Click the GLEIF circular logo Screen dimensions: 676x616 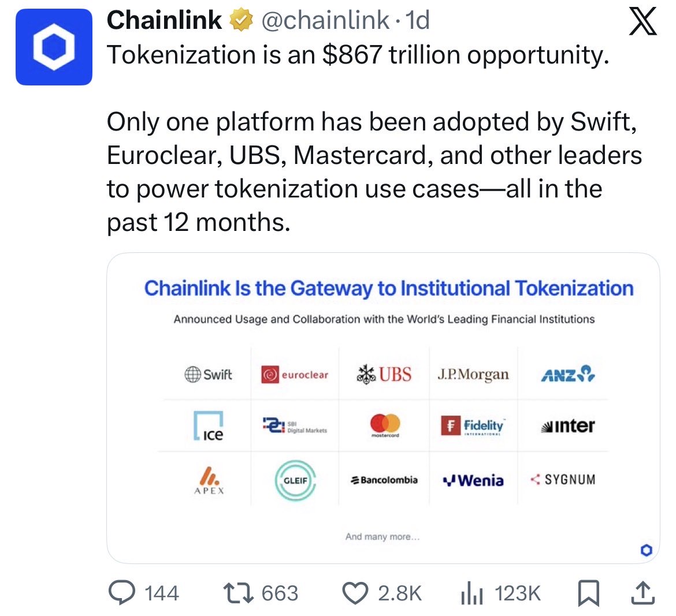coord(295,480)
